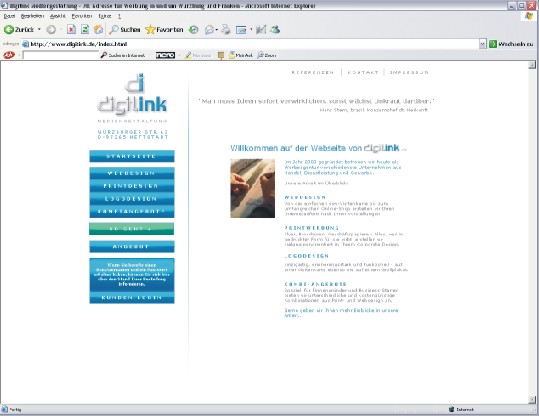Open the Kontakt link at top
Image resolution: width=539 pixels, height=416 pixels.
tap(363, 73)
